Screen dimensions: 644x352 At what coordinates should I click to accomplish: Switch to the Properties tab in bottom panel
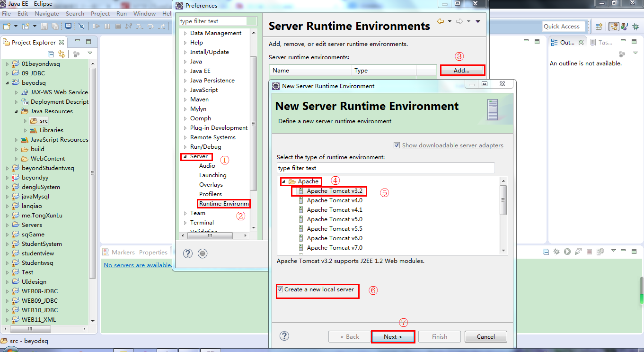point(153,253)
